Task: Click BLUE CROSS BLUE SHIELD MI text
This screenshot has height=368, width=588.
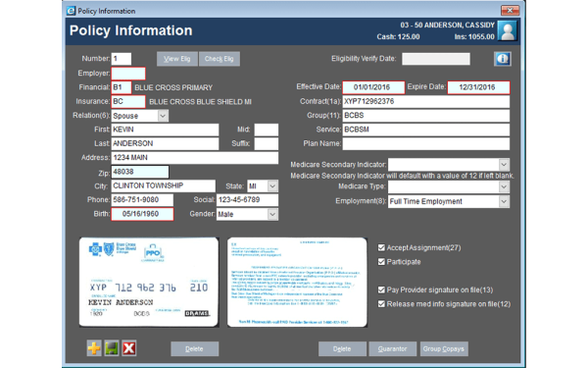Action: (201, 102)
